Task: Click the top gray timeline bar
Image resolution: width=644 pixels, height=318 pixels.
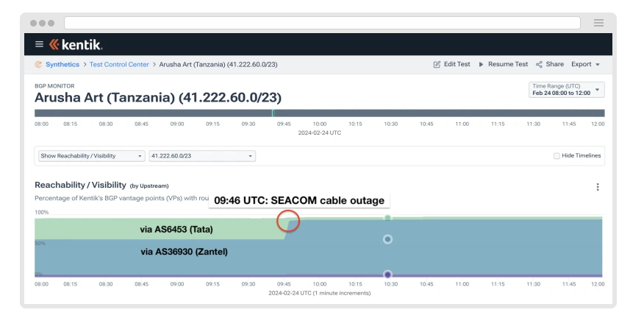Action: (320, 113)
